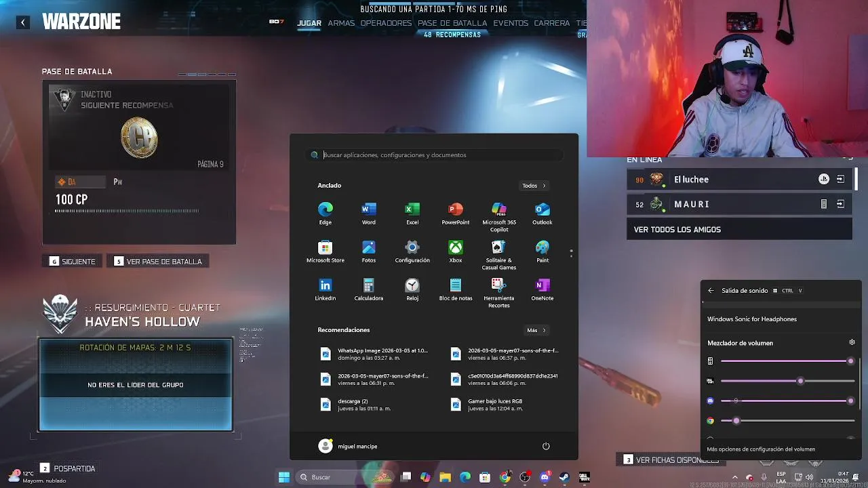Launch Paint from pinned apps

[x=542, y=251]
